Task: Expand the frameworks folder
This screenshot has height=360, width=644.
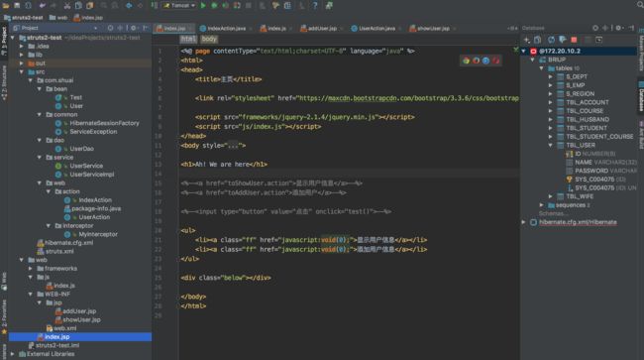Action: point(31,269)
